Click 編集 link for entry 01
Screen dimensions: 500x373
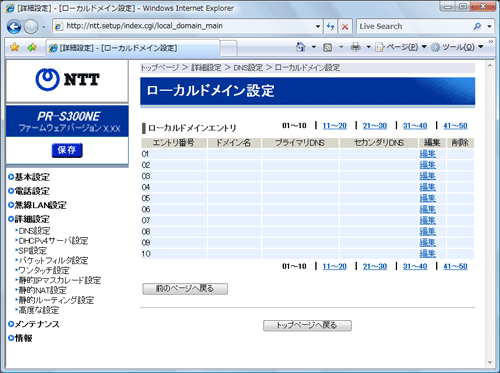[428, 154]
